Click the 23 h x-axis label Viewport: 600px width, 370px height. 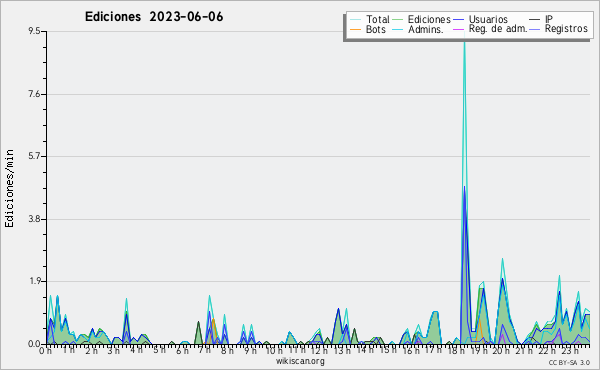click(x=569, y=351)
